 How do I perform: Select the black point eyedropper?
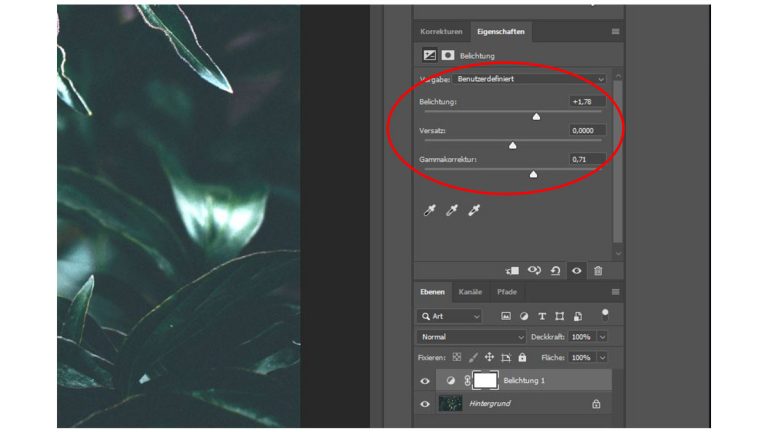click(430, 210)
